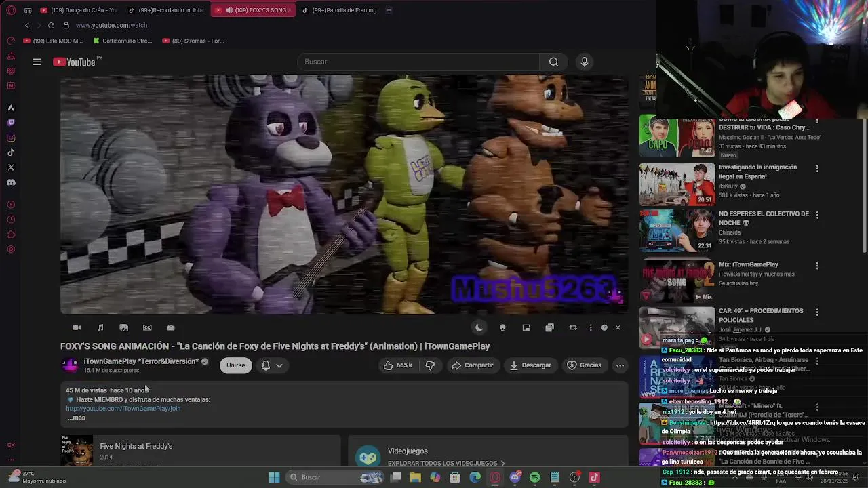Switch to the Recordando mi infancia tab
The width and height of the screenshot is (868, 488).
[x=166, y=10]
